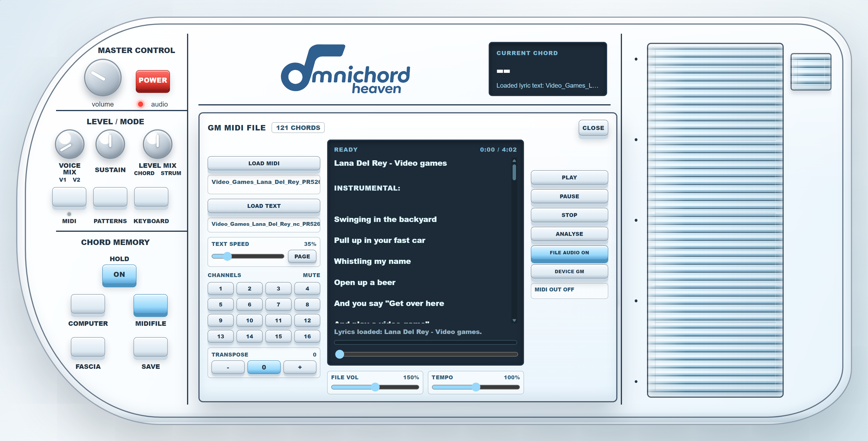Click the lyrics scrollbar down arrow

[x=514, y=321]
